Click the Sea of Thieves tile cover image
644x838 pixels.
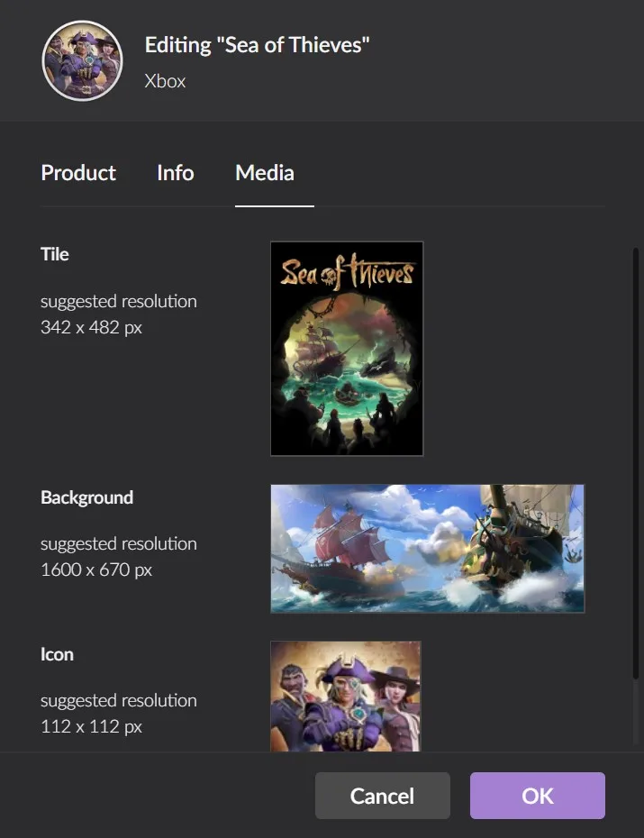(x=347, y=349)
